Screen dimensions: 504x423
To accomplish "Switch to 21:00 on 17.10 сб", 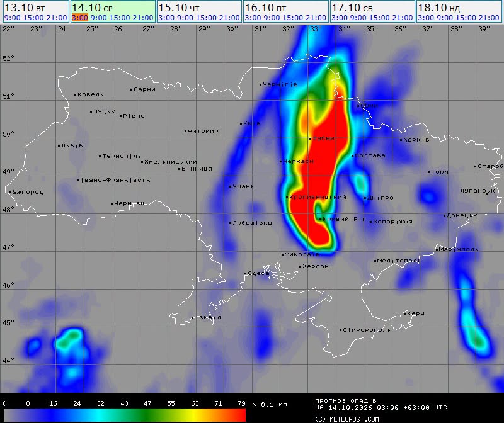I will point(403,18).
